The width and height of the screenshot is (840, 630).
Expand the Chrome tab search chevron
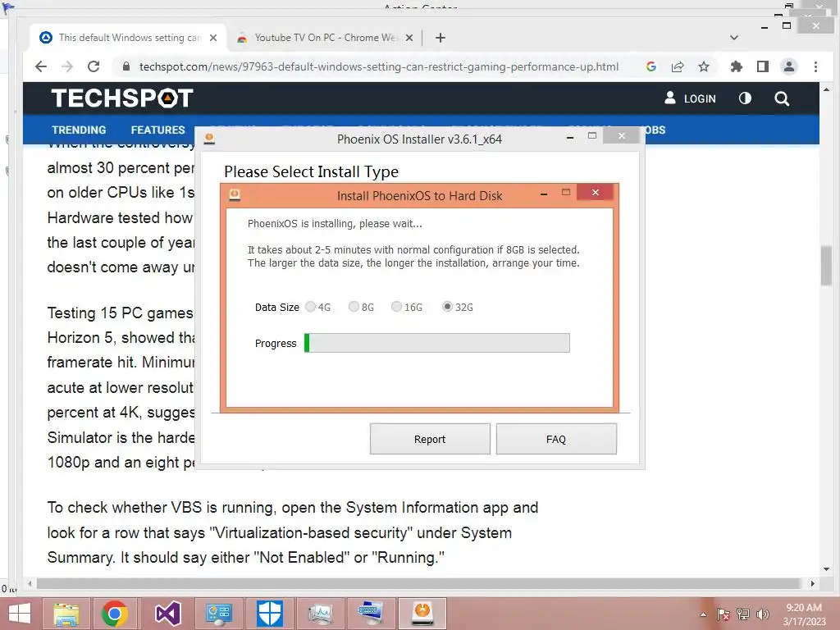(734, 38)
